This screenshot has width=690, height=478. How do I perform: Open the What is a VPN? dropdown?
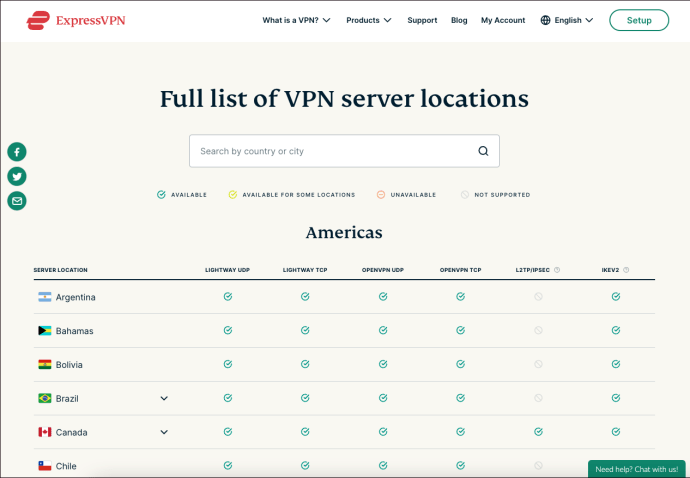coord(296,20)
